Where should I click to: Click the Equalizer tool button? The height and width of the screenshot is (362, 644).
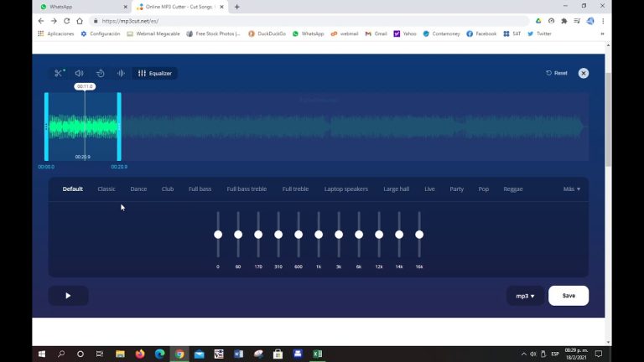[x=155, y=74]
